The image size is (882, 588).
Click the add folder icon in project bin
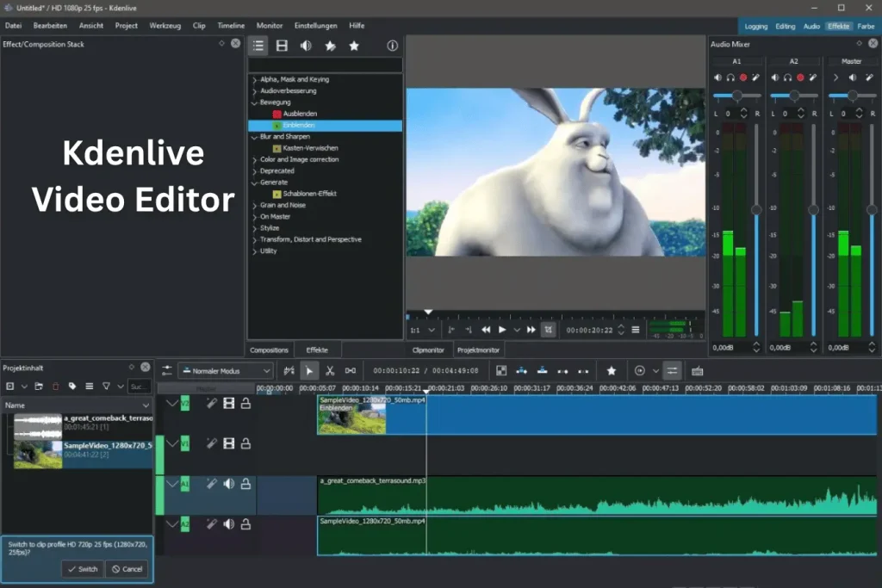coord(39,387)
